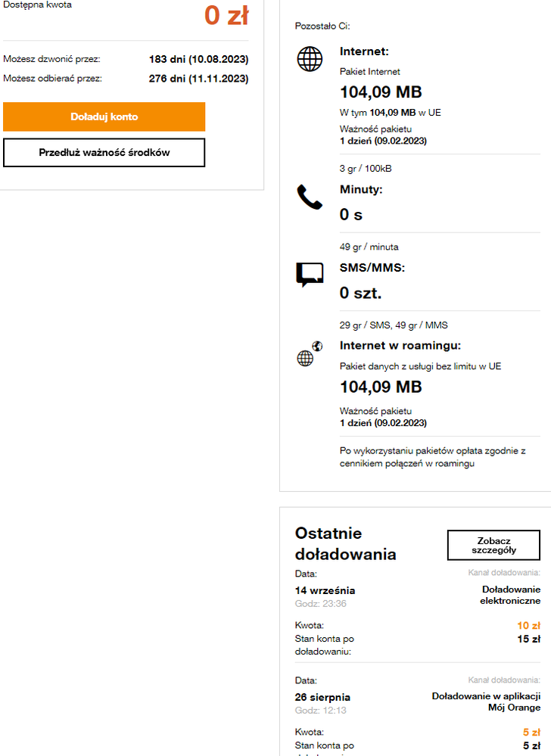Click the 276 dni receiving validity date

tap(199, 78)
